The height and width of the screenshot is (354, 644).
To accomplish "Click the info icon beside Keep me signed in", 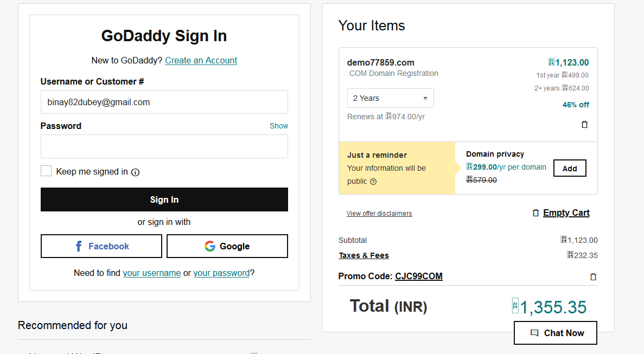I will click(136, 172).
